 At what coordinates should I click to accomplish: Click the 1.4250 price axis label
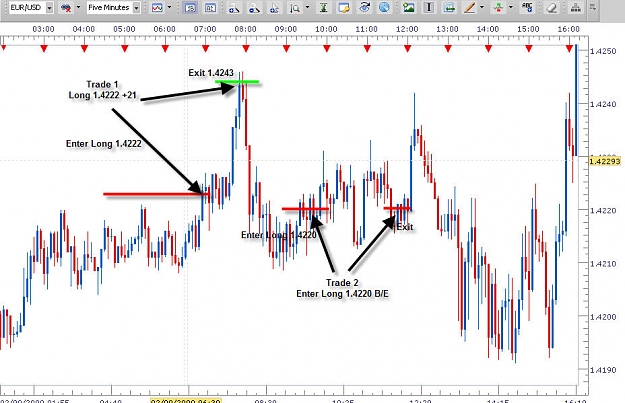point(603,51)
